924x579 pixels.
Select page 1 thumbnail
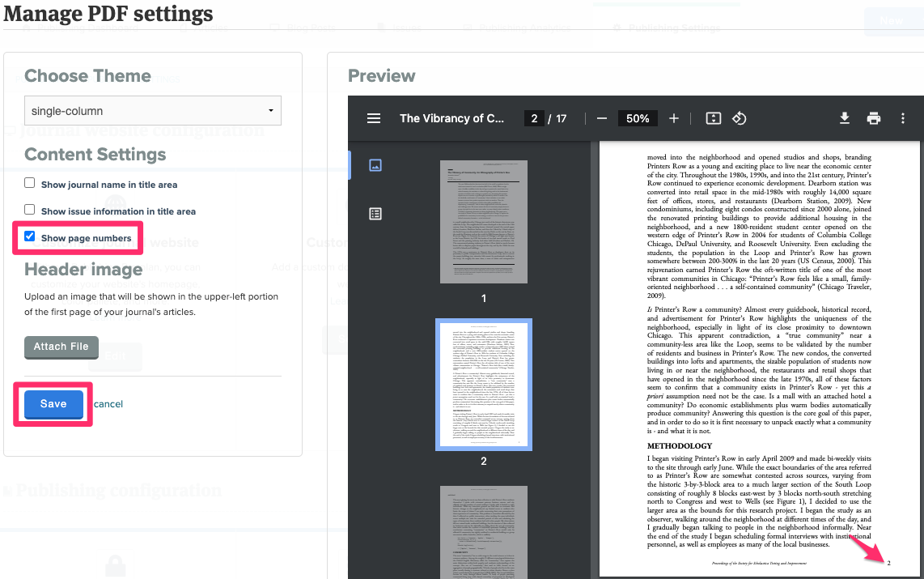(x=484, y=222)
